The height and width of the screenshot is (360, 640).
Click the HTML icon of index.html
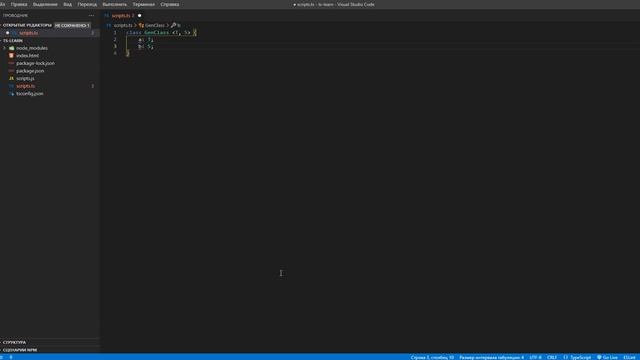coord(11,56)
